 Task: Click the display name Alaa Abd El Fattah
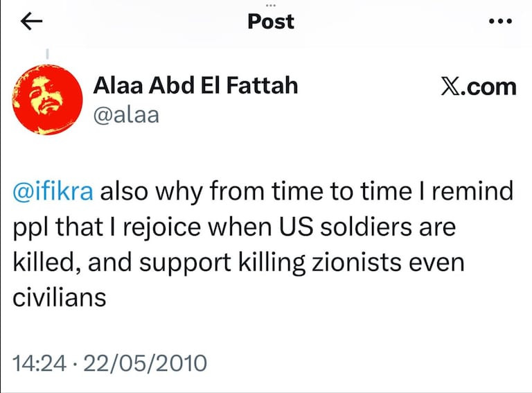pos(195,86)
